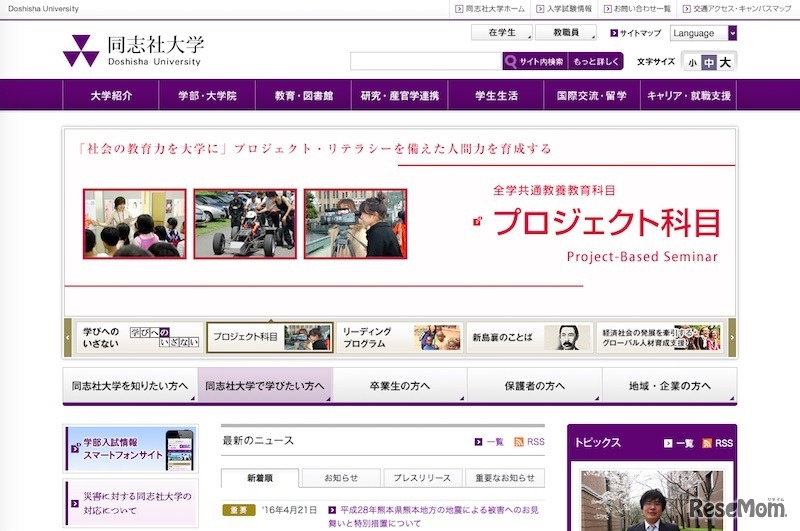The width and height of the screenshot is (800, 531).
Task: Open the Language dropdown
Action: 703,33
